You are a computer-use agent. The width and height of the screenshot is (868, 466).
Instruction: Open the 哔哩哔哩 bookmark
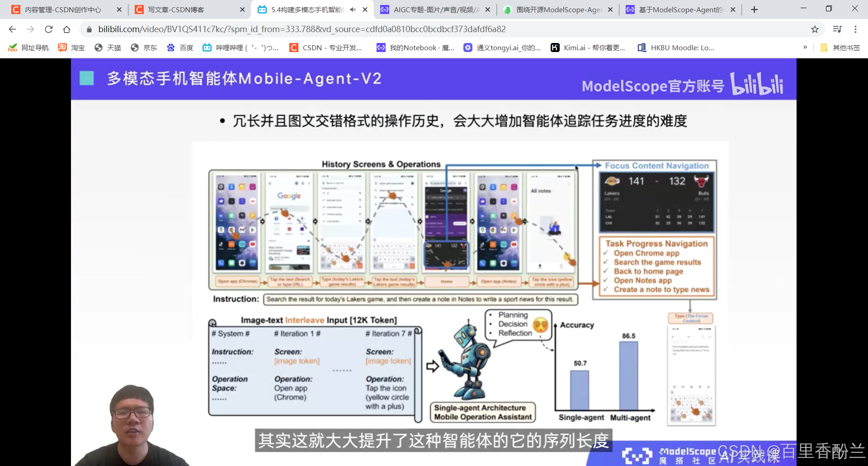coord(241,48)
